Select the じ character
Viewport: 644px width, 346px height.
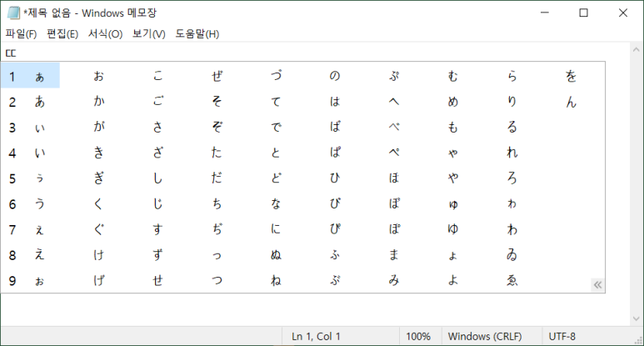point(157,203)
